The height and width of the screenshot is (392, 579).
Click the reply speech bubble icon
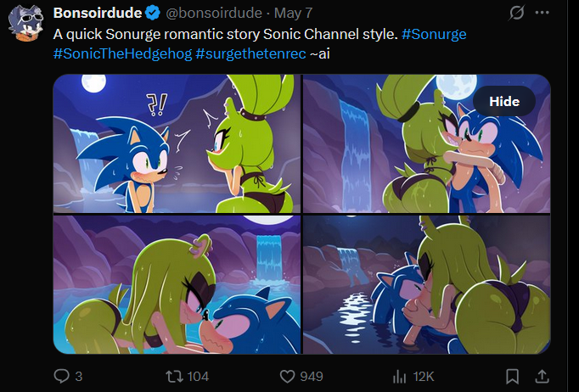click(x=61, y=376)
